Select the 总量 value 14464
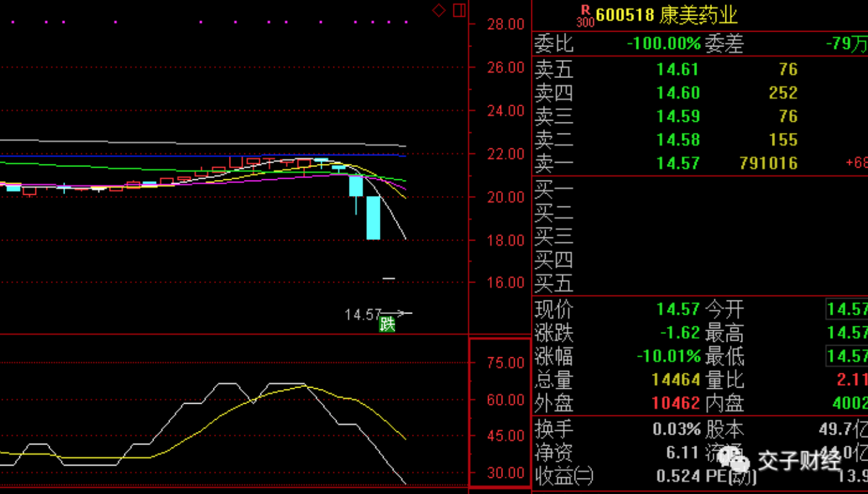 (676, 380)
